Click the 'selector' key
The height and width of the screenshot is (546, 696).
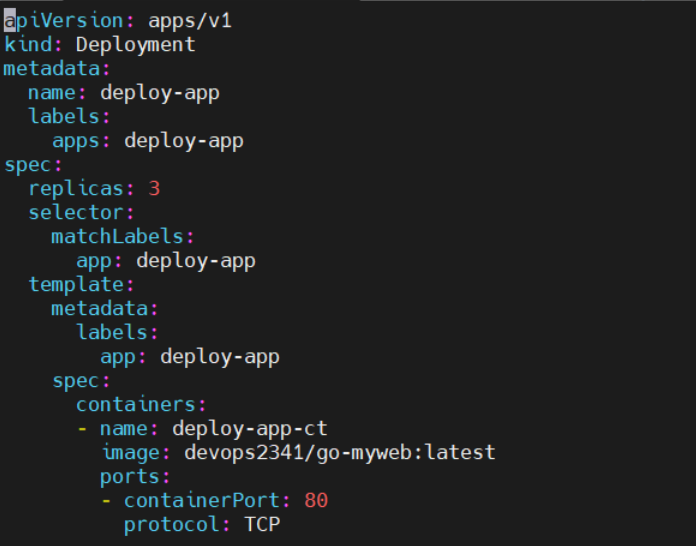tap(75, 213)
